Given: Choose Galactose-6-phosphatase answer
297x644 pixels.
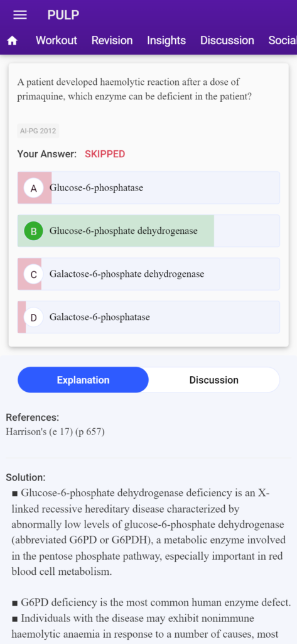Looking at the screenshot, I should [148, 318].
